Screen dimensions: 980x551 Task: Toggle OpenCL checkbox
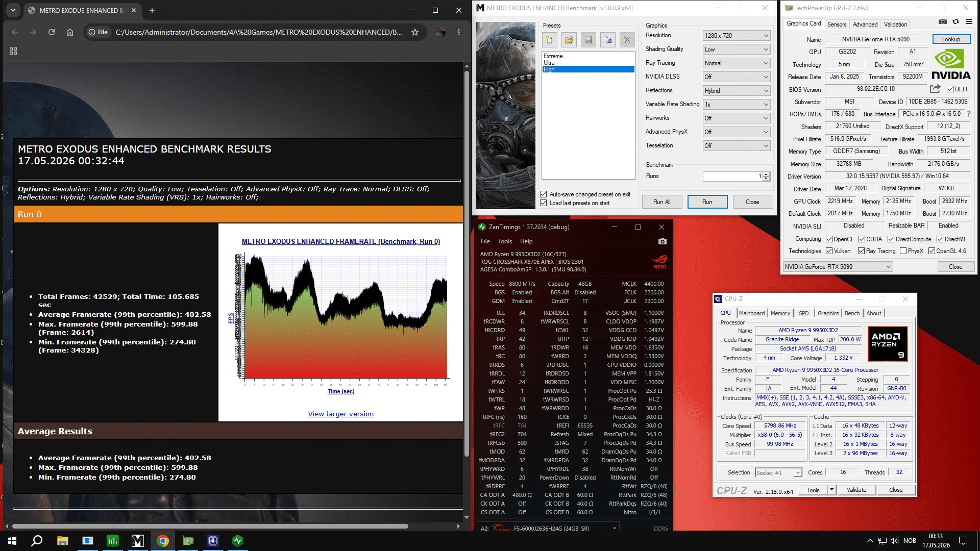coord(829,239)
